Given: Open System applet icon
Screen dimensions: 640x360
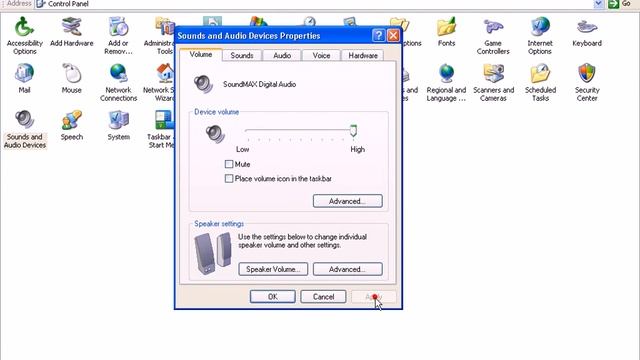Looking at the screenshot, I should [x=118, y=125].
